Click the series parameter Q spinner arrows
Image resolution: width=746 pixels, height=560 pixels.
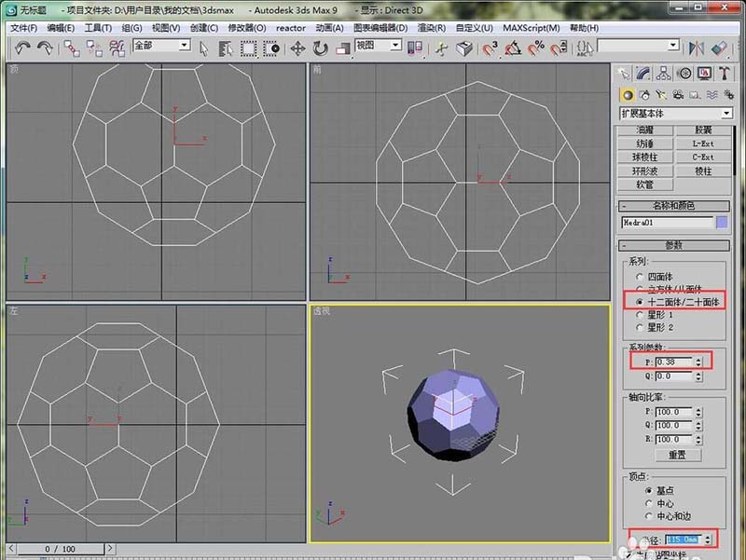(698, 376)
